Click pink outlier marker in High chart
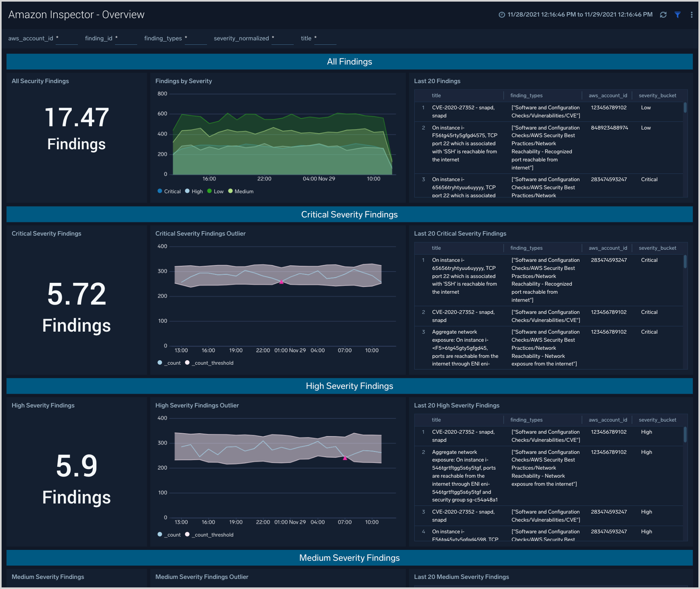 (x=345, y=458)
